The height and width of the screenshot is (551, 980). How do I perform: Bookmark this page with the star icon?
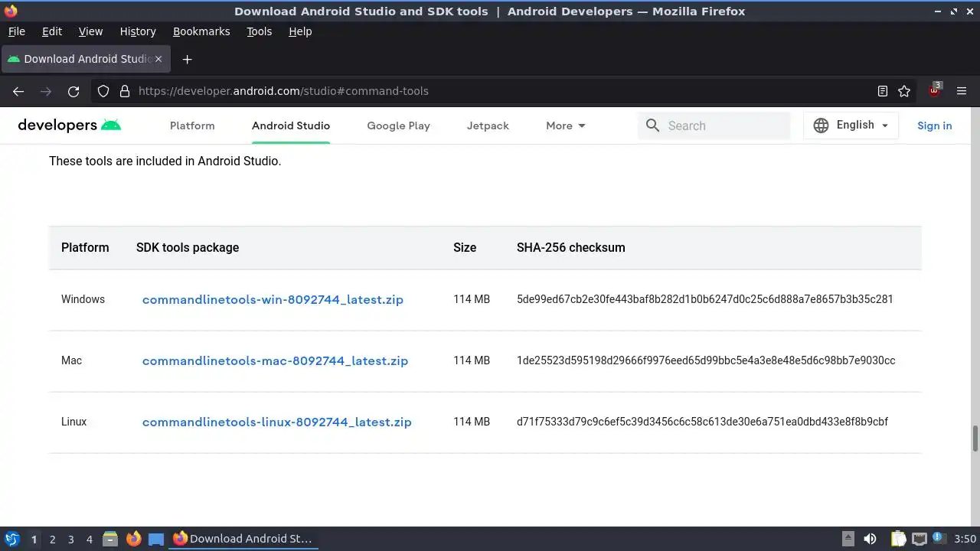904,91
